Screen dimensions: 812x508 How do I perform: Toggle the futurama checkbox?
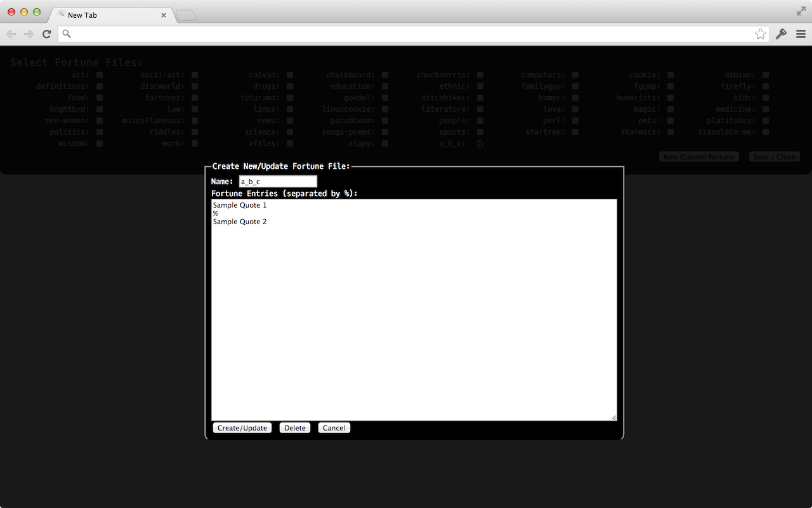290,98
